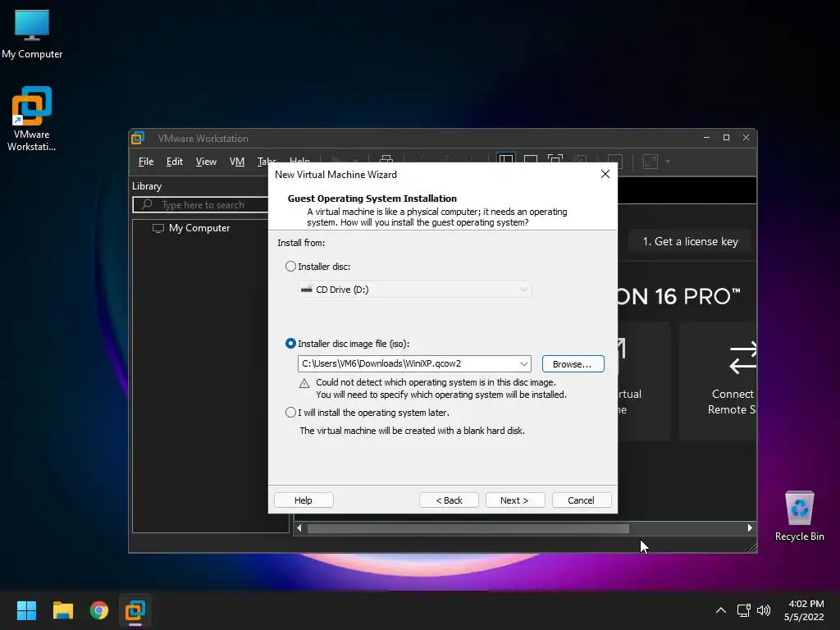Open the stretch guest dropdown arrow
Viewport: 840px width, 630px height.
[x=668, y=162]
